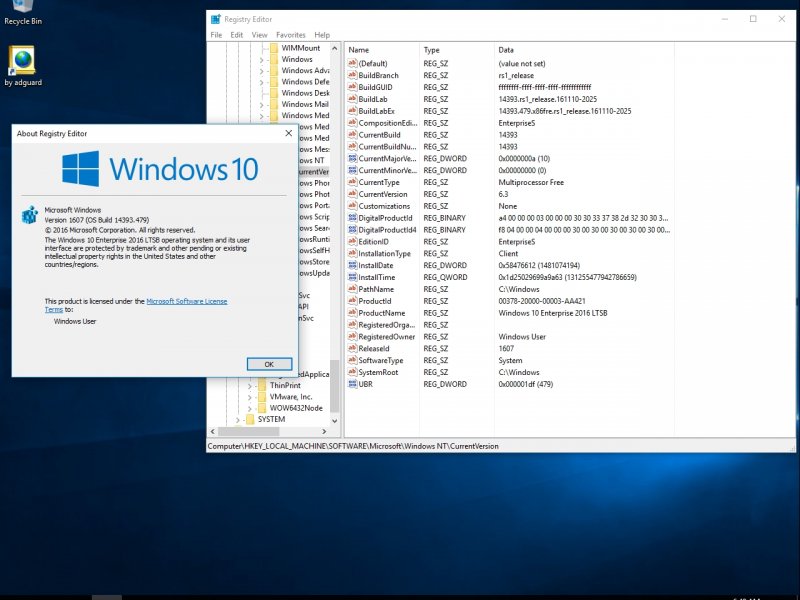Expand the Windows Defe... tree node
The image size is (800, 600).
[262, 82]
